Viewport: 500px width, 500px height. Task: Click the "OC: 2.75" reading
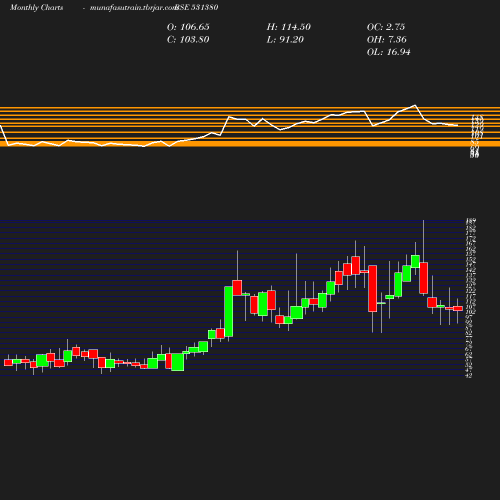(x=386, y=27)
